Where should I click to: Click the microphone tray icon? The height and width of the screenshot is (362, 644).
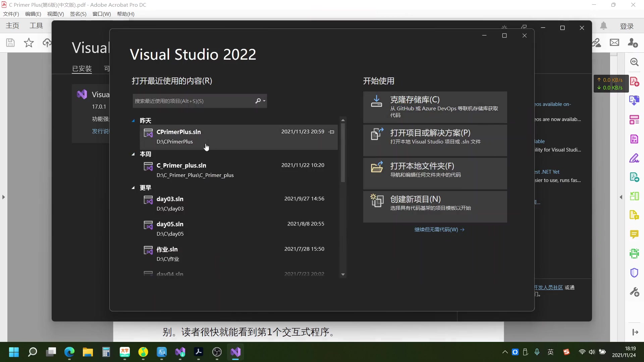coord(537,352)
